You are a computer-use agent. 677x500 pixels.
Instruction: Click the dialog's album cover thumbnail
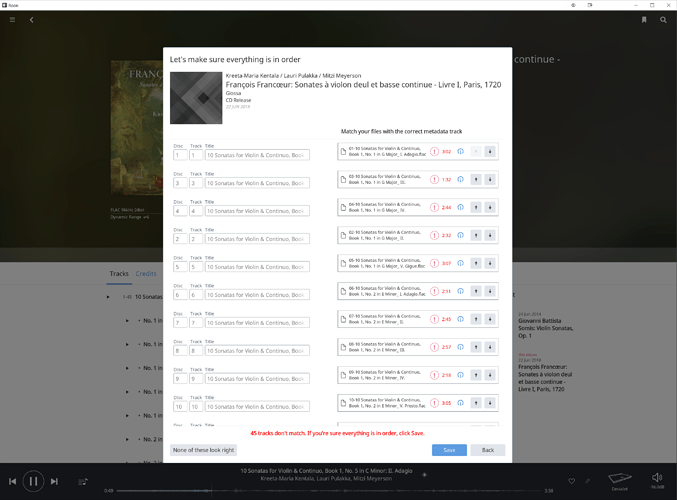pos(196,98)
